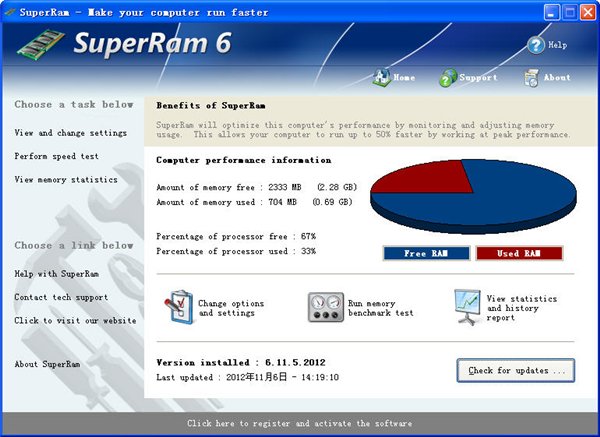Click the chart View statistics icon
This screenshot has height=437, width=600.
point(467,307)
